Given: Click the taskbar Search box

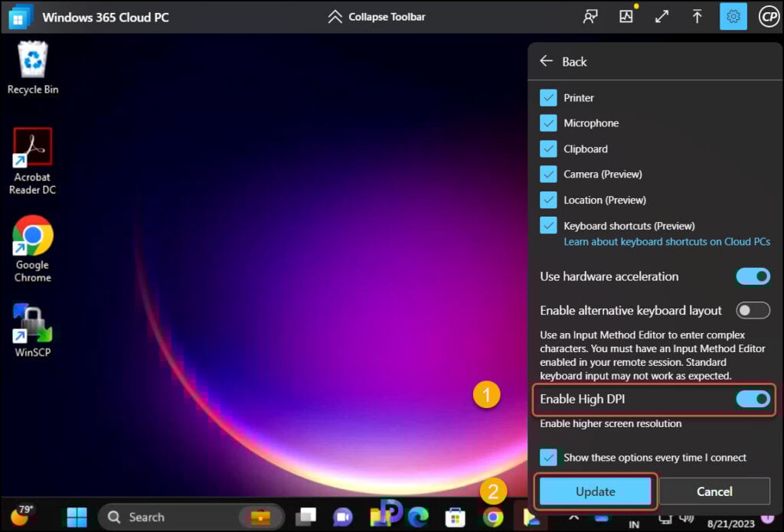Looking at the screenshot, I should 191,517.
